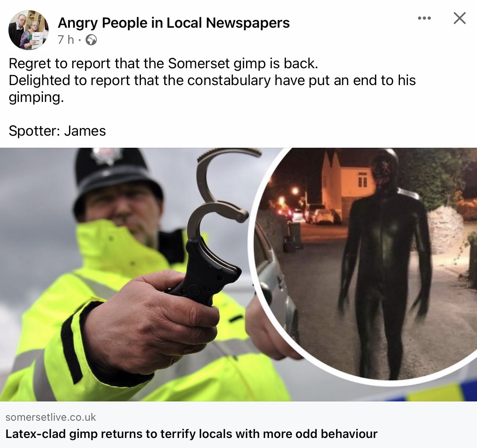Viewport: 477px width, 448px height.
Task: Click the post text mentioning Somerset gimp
Action: tap(163, 63)
